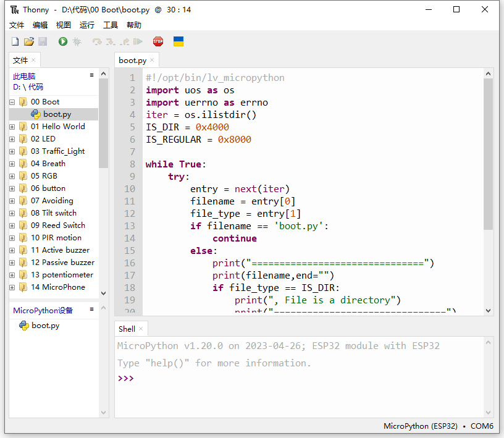
Task: Open the 视图 menu
Action: pyautogui.click(x=64, y=25)
